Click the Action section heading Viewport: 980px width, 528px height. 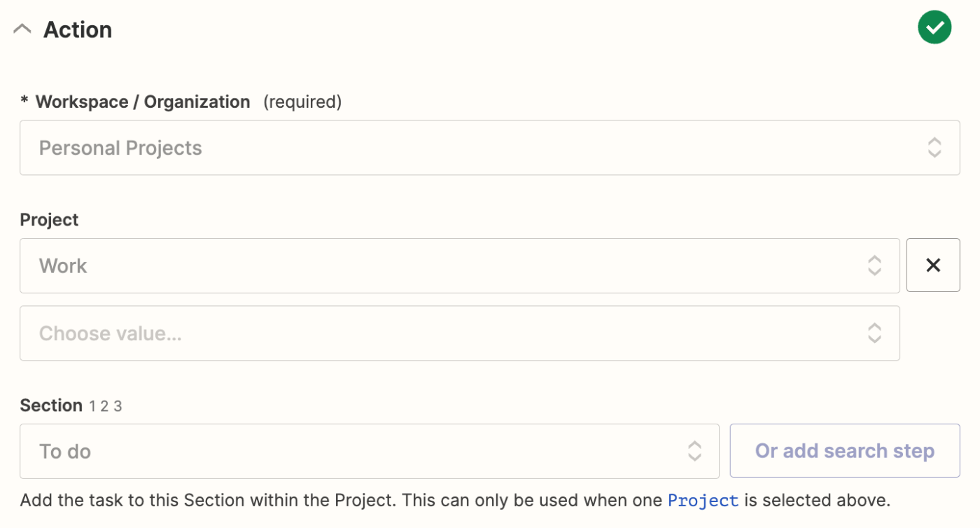pyautogui.click(x=78, y=29)
